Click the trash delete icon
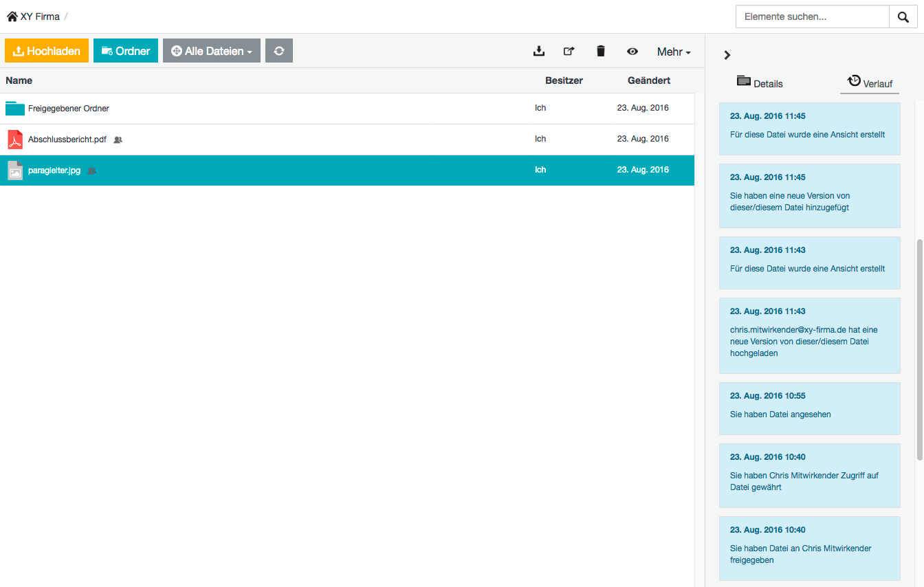 click(601, 51)
